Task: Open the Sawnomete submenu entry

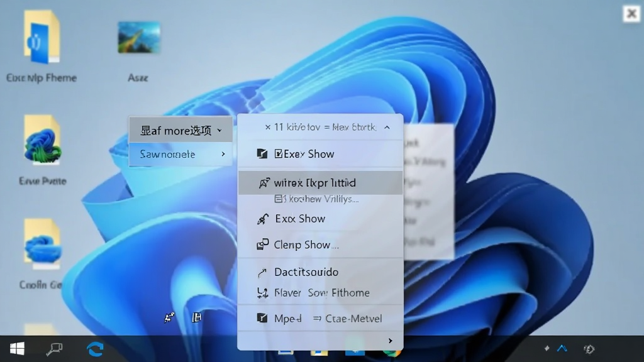Action: (x=180, y=155)
